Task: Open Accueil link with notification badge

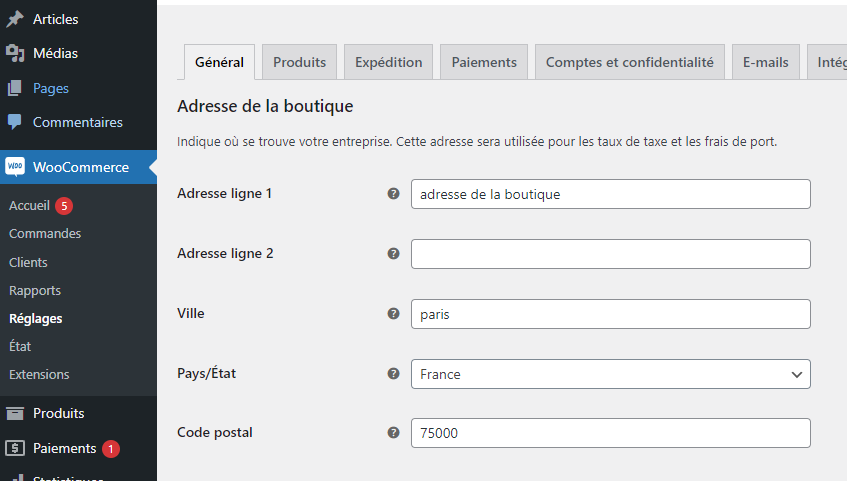Action: 30,205
